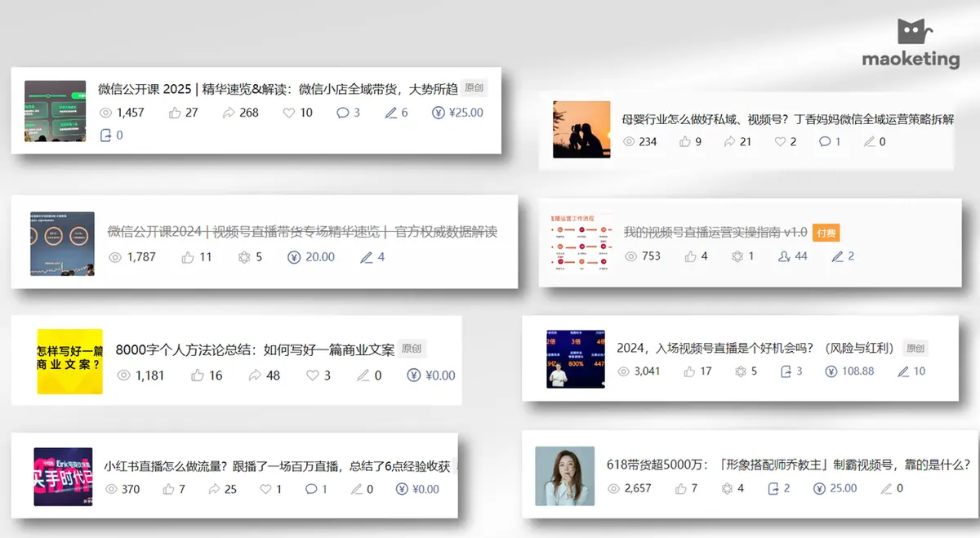Click the export icon on 微信公开课 2025 card

click(105, 136)
